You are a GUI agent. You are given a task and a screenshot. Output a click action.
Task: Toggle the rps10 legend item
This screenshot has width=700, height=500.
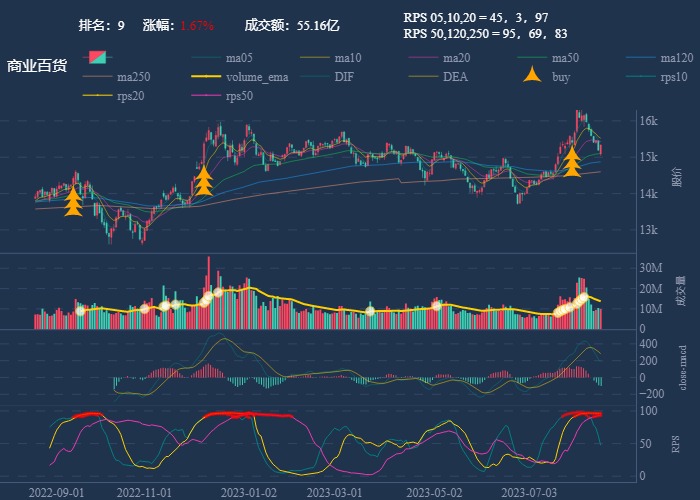(674, 76)
